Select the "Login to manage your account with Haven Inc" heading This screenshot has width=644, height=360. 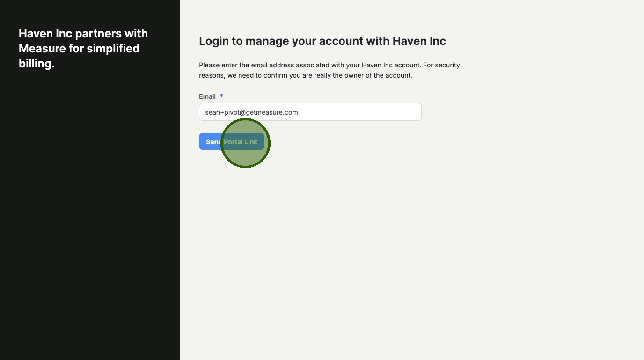322,41
